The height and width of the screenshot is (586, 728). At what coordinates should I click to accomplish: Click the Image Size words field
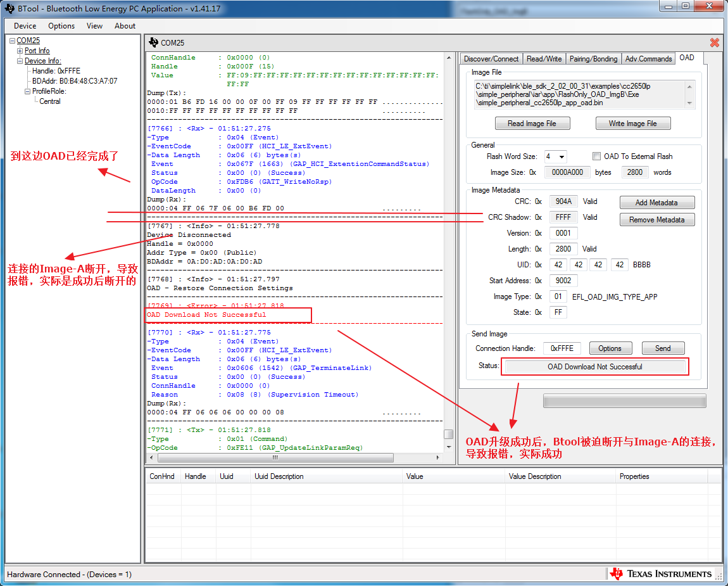tap(635, 172)
